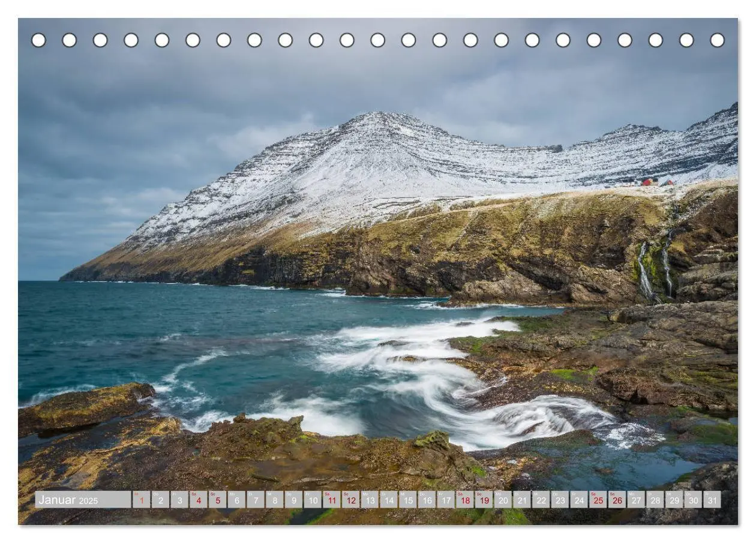Screen dimensions: 756x543
Task: Click the first binding hole at top left
Action: pyautogui.click(x=38, y=40)
